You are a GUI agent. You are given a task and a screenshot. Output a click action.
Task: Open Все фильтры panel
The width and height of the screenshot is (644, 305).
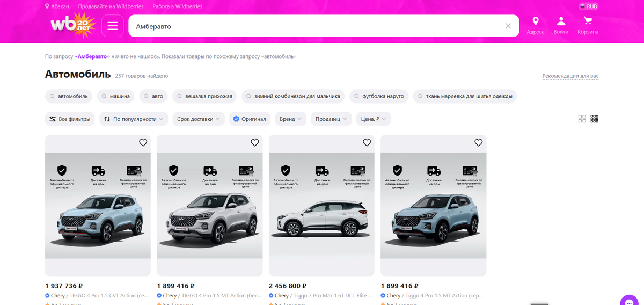[70, 119]
